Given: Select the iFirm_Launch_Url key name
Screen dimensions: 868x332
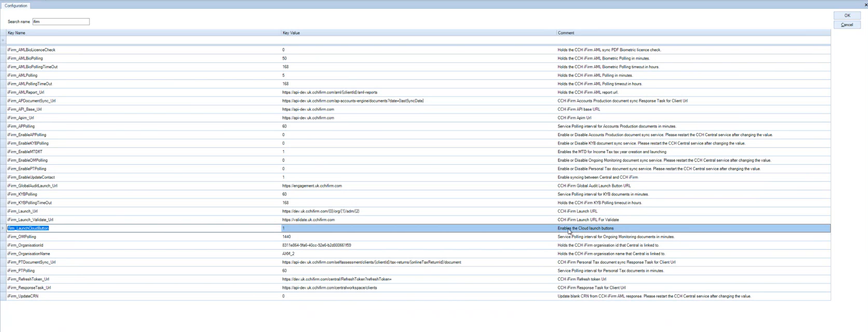Looking at the screenshot, I should tap(22, 211).
